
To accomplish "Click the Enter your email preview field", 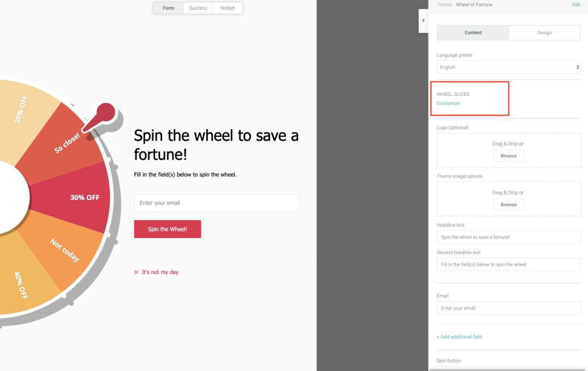I will point(216,203).
